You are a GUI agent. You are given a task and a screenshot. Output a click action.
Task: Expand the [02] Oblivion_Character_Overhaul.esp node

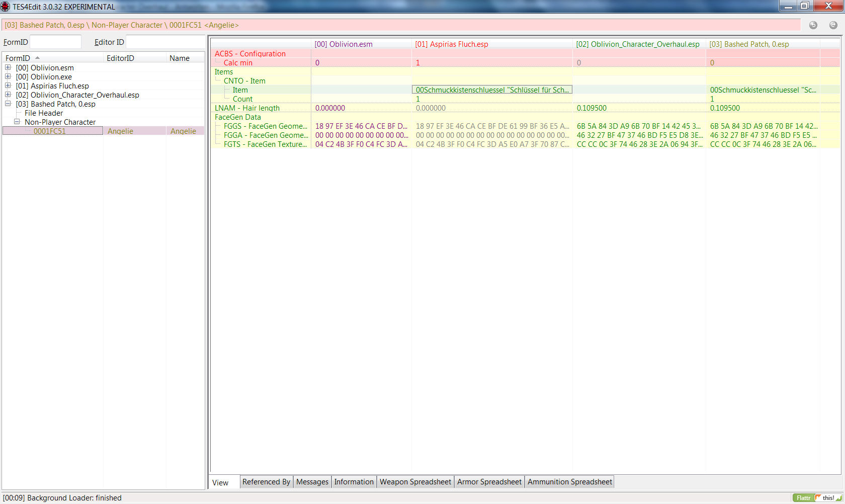[x=8, y=95]
